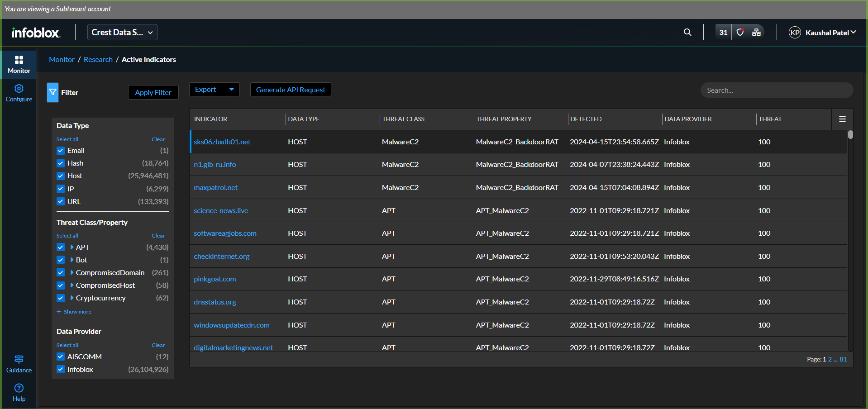Go to the Research breadcrumb

click(x=98, y=60)
